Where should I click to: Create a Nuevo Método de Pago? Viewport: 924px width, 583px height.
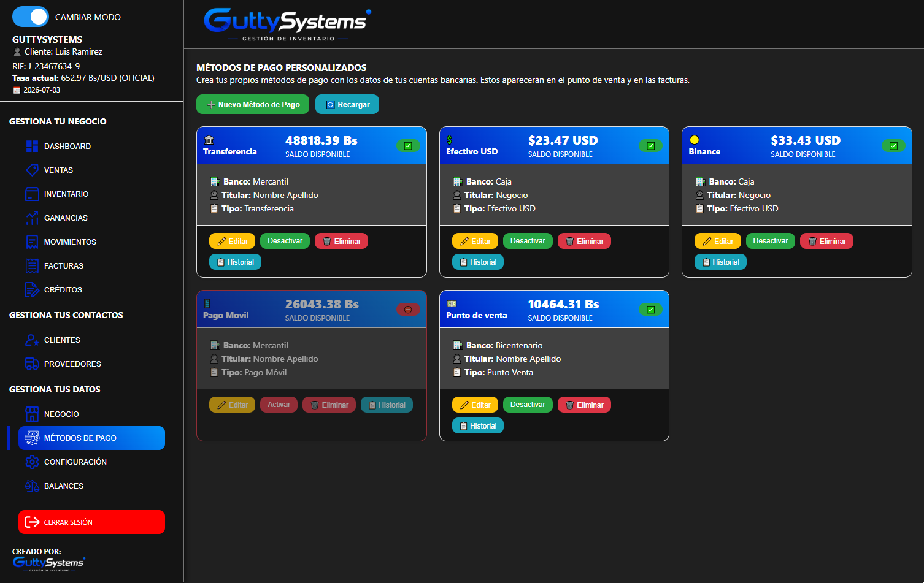pyautogui.click(x=253, y=104)
